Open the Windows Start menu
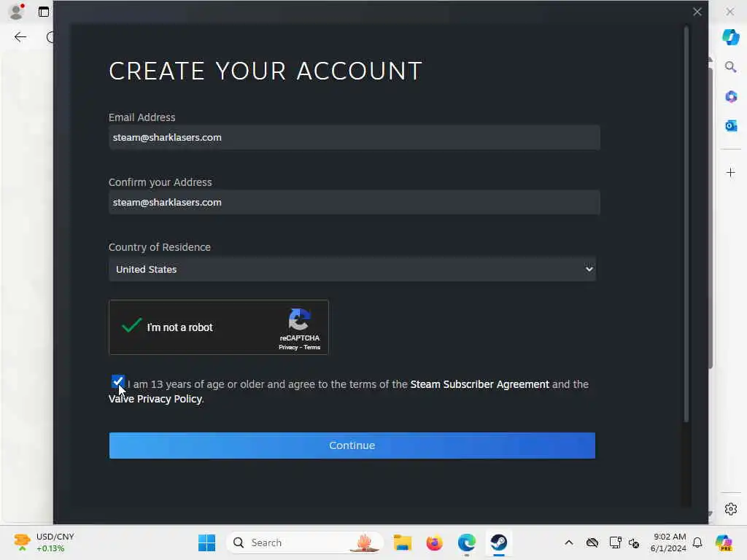 click(206, 542)
